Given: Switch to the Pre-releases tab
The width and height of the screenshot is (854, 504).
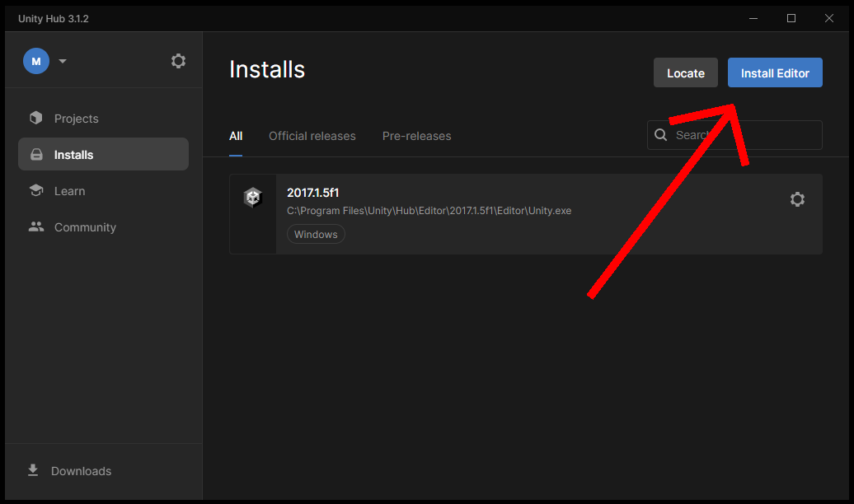Looking at the screenshot, I should coord(416,136).
